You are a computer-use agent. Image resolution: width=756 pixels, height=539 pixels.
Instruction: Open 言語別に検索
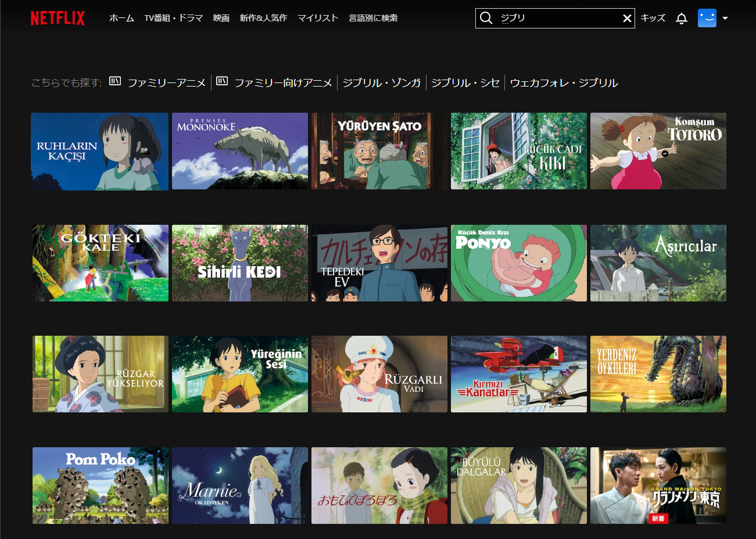373,18
